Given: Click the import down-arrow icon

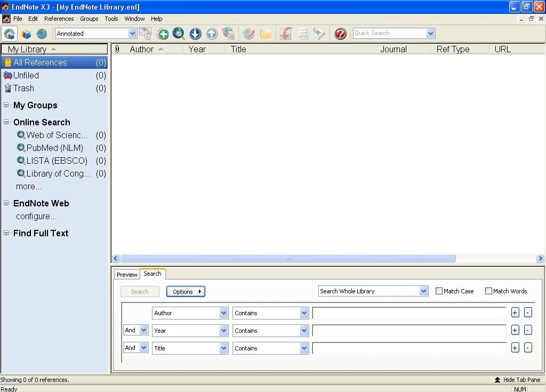Looking at the screenshot, I should (x=195, y=34).
